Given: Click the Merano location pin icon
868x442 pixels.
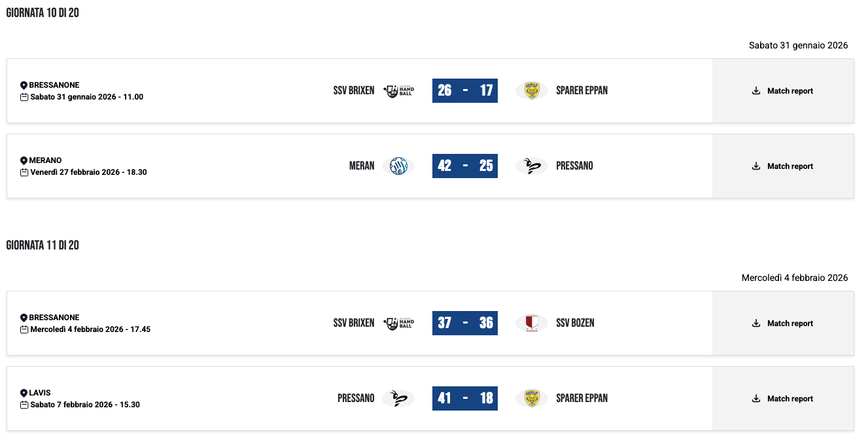Looking at the screenshot, I should click(24, 160).
